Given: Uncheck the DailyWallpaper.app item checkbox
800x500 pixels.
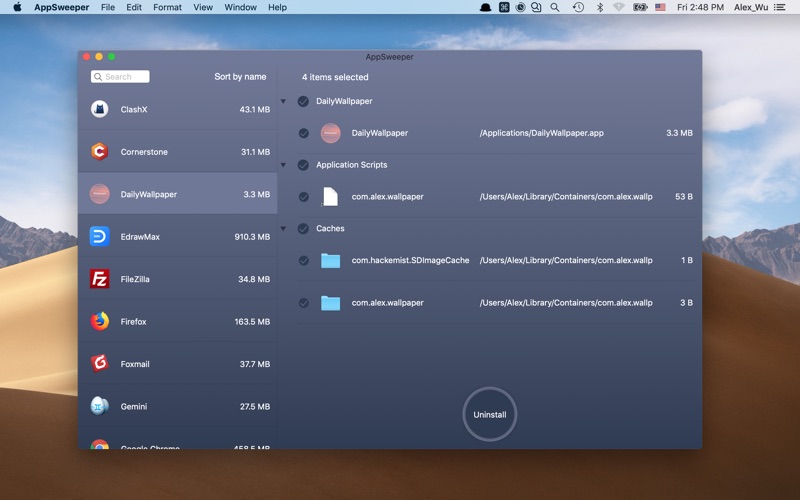Looking at the screenshot, I should click(304, 133).
